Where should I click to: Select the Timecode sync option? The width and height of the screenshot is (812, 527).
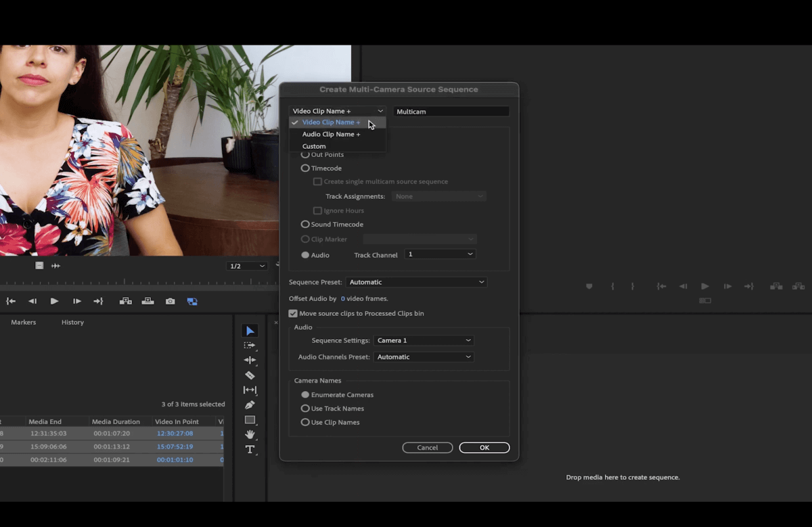point(305,168)
